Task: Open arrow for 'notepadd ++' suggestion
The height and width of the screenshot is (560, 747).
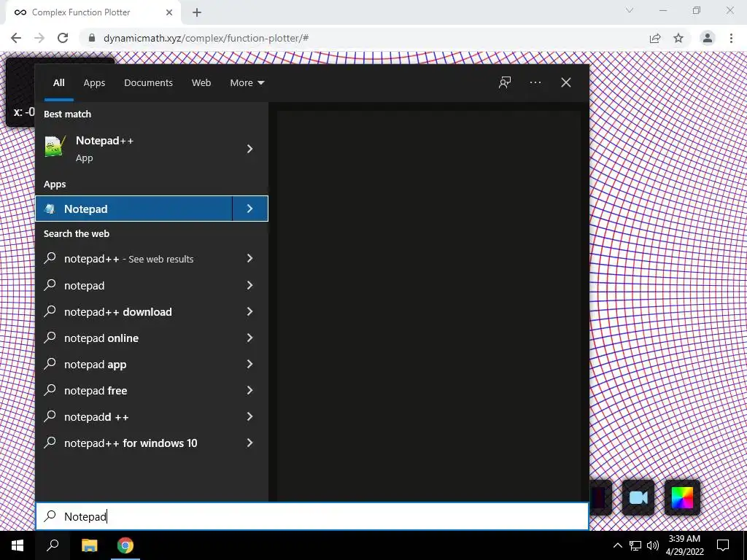Action: pyautogui.click(x=249, y=416)
